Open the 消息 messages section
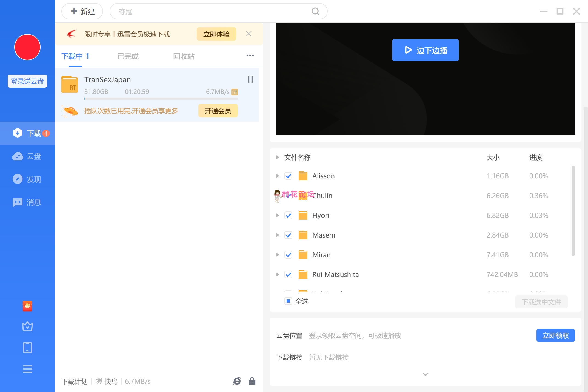This screenshot has width=588, height=392. (x=27, y=202)
